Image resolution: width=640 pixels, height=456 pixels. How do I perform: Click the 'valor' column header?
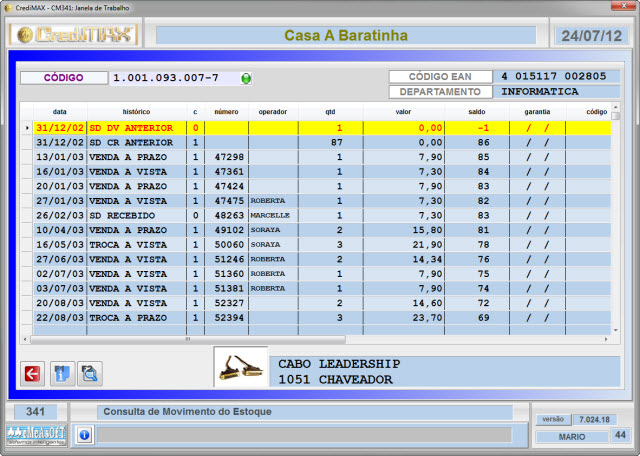coord(403,113)
